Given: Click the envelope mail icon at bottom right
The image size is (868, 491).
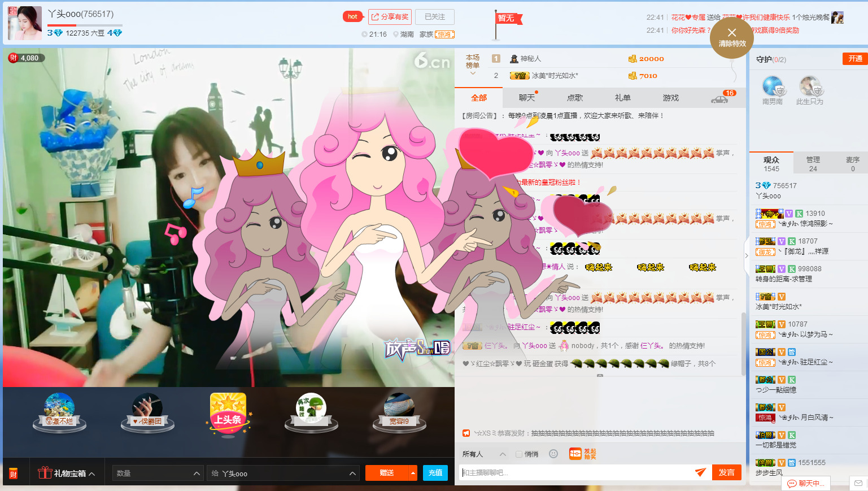Looking at the screenshot, I should (858, 483).
